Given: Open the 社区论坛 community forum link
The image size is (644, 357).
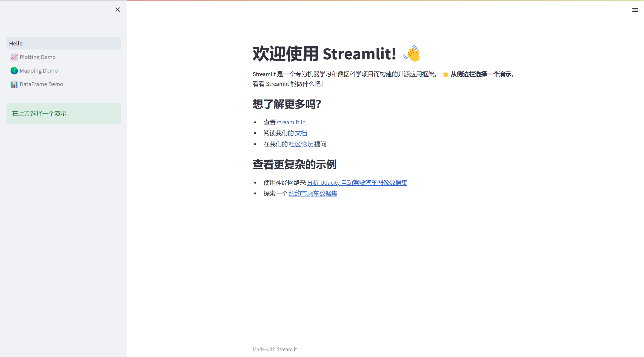Looking at the screenshot, I should click(x=301, y=144).
